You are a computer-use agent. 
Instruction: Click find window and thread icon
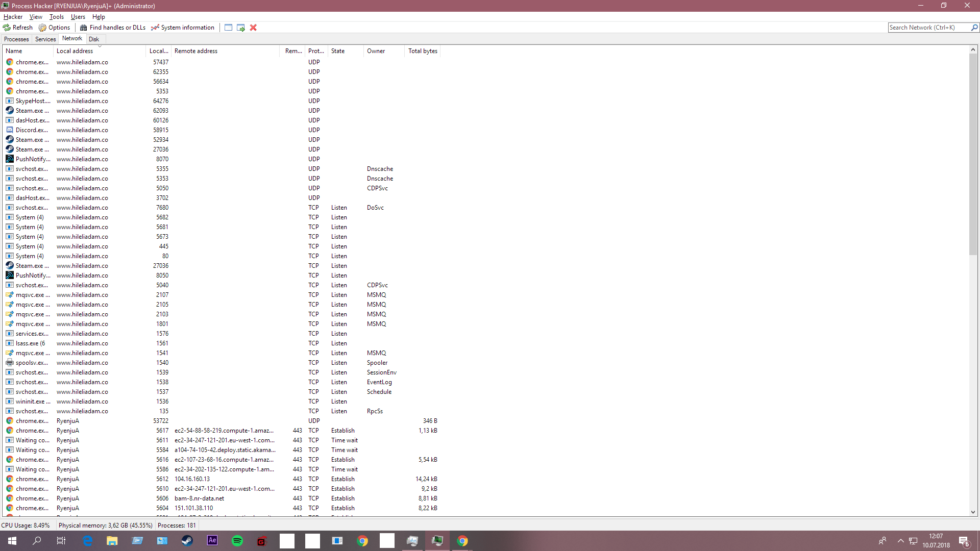tap(241, 28)
